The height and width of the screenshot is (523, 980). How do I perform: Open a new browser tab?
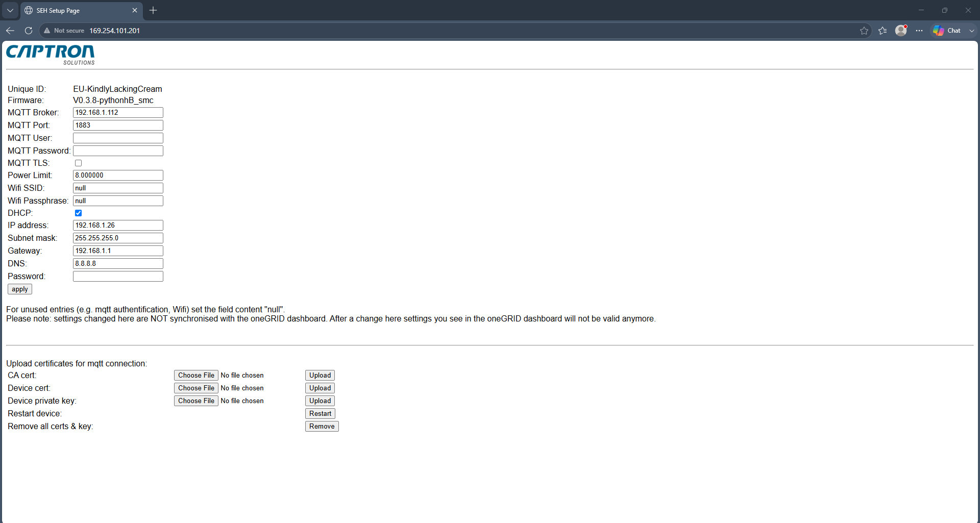click(153, 10)
